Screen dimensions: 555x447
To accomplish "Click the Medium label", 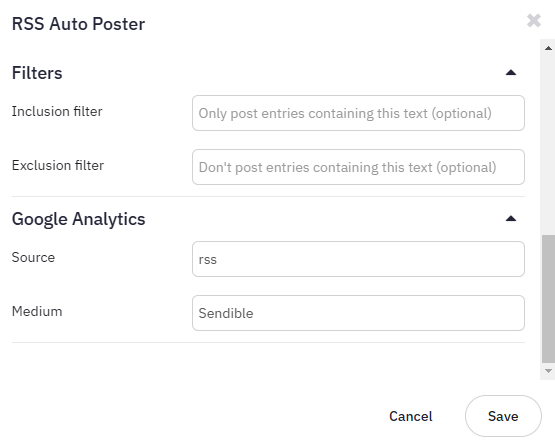I will 37,311.
